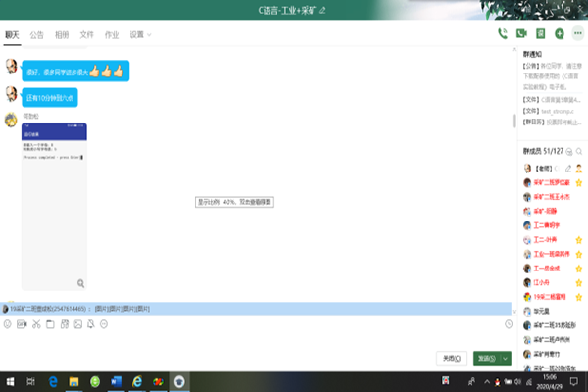This screenshot has height=392, width=588.
Task: Open the message history clock icon
Action: [x=509, y=324]
